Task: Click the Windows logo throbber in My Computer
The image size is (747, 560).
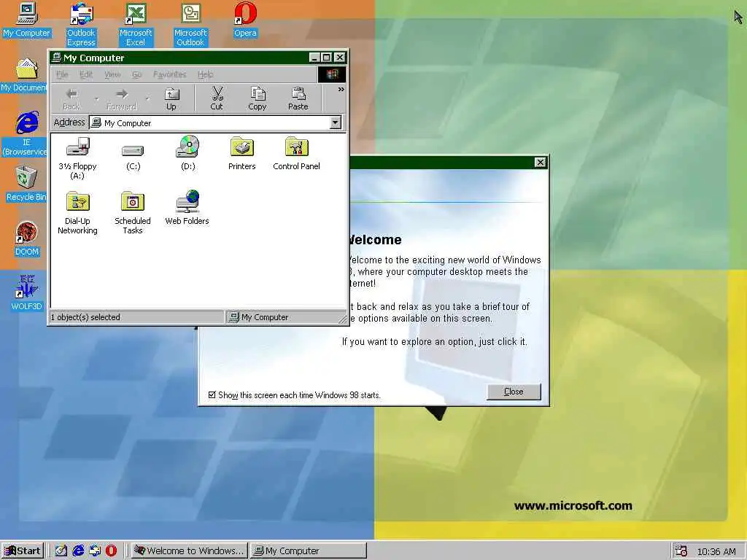Action: (x=332, y=74)
